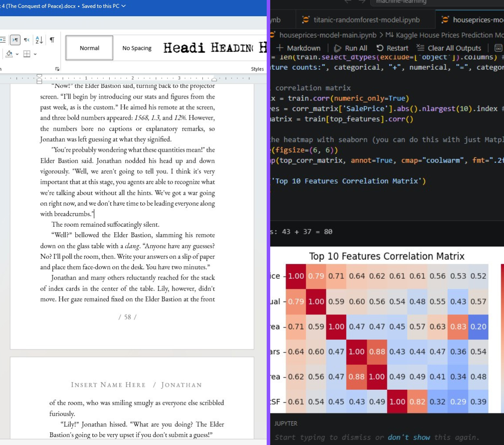
Task: Click the Top 10 Features Correlation Matrix title
Action: click(x=386, y=256)
